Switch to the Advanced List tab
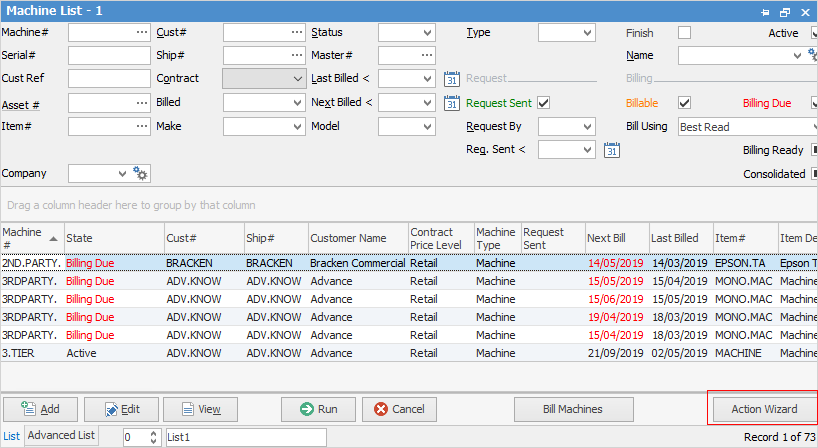This screenshot has width=818, height=448. [61, 436]
